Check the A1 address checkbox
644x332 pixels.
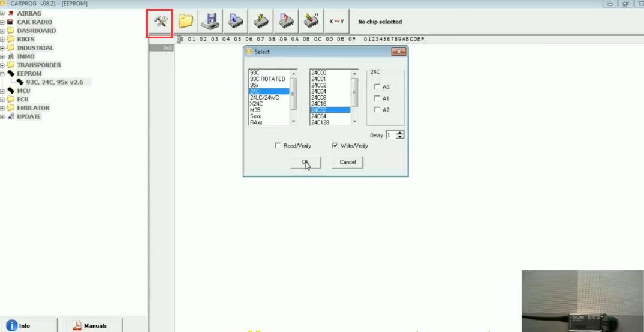pyautogui.click(x=377, y=98)
